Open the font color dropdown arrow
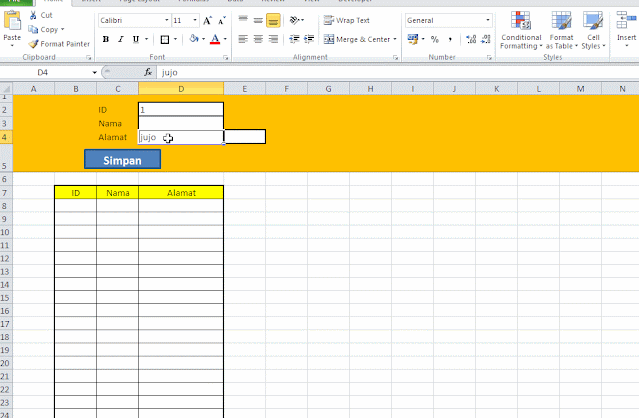 coord(225,40)
